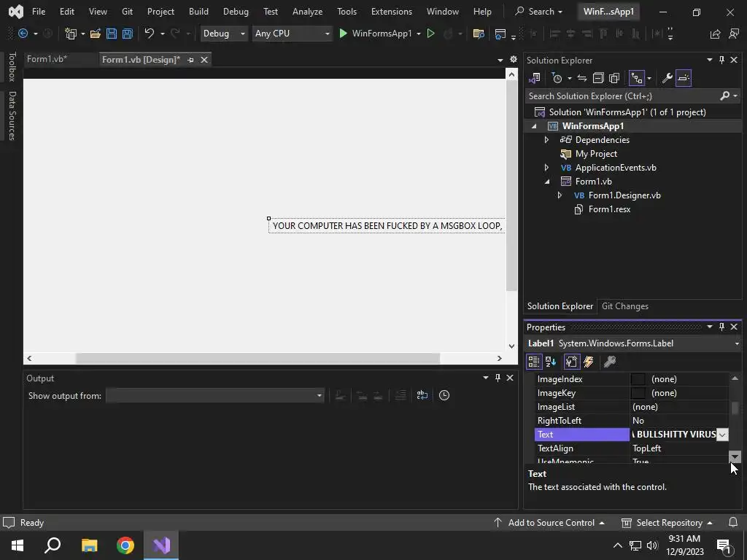Click the Properties Pages wrench icon

coord(610,362)
